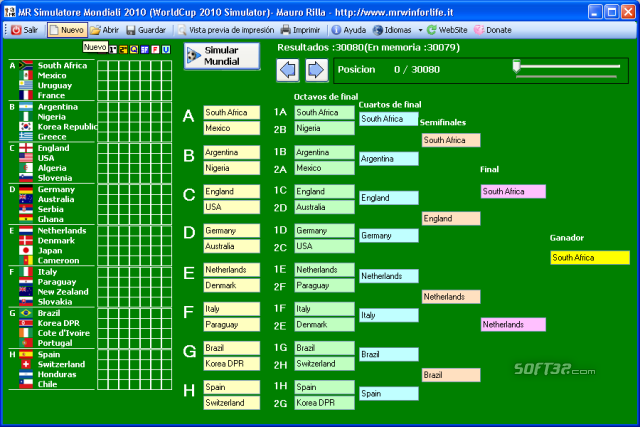Click the 2° second-place column icon
Viewport: 640px width, 427px height.
click(x=123, y=49)
